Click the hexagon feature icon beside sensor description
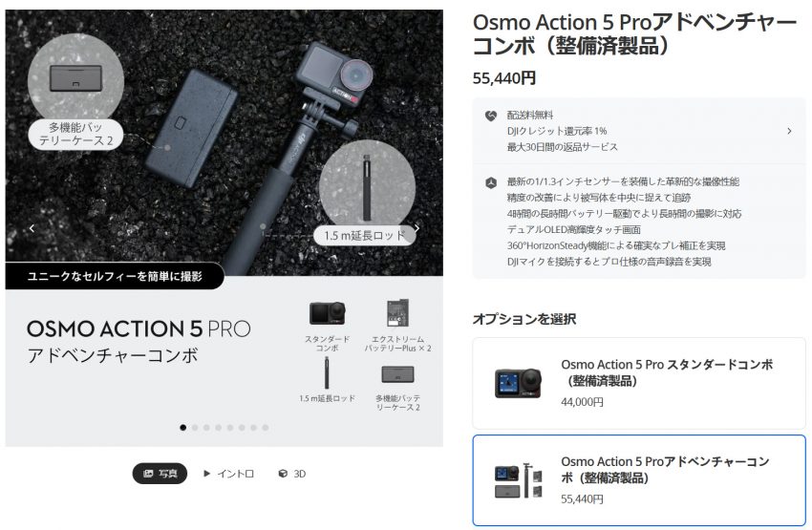812x530 pixels. [x=490, y=182]
